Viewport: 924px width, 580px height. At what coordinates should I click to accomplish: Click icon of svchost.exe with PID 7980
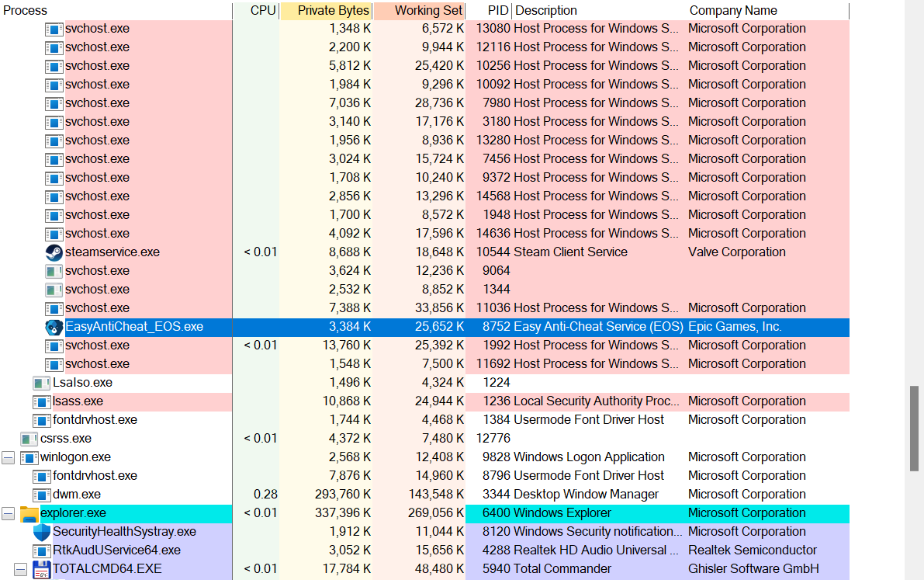click(54, 103)
